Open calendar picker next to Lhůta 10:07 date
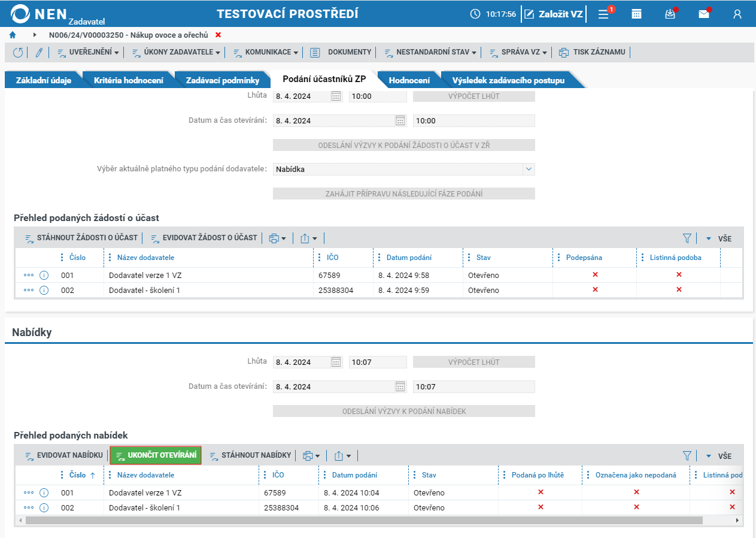Image resolution: width=756 pixels, height=538 pixels. point(336,362)
